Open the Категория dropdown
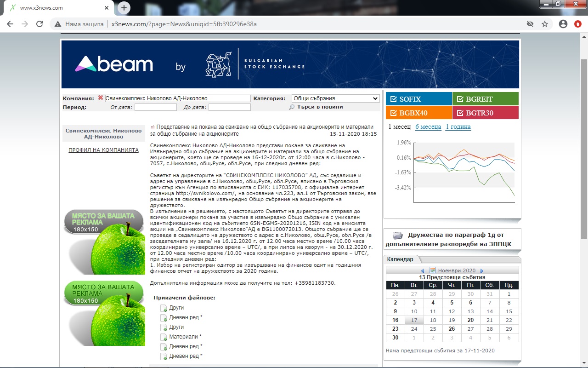Screen dimensions: 588x368 click(x=335, y=98)
